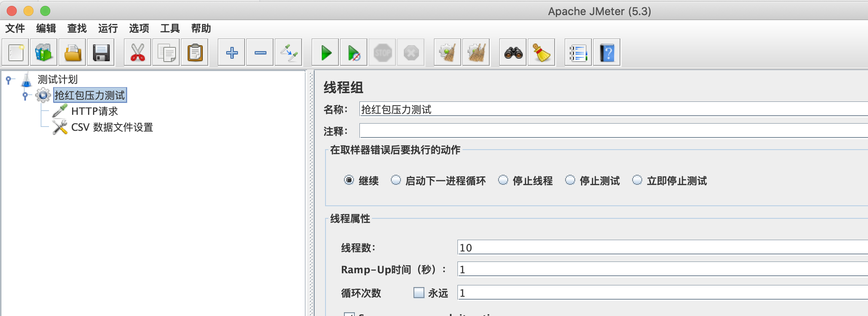The width and height of the screenshot is (868, 316).
Task: Collapse the 测试计划 tree node handle
Action: tap(8, 80)
